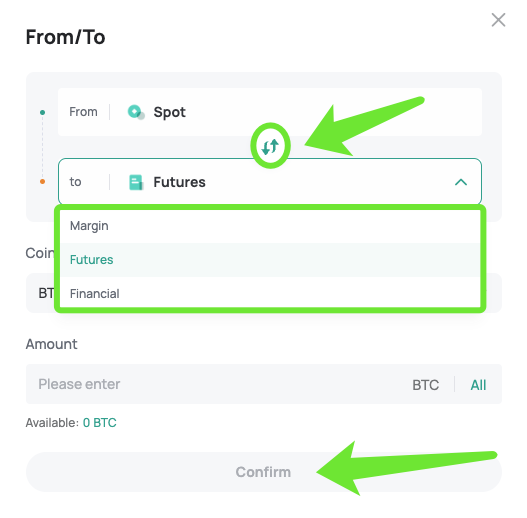Click the orange To marker dot
This screenshot has height=518, width=527.
pos(42,182)
